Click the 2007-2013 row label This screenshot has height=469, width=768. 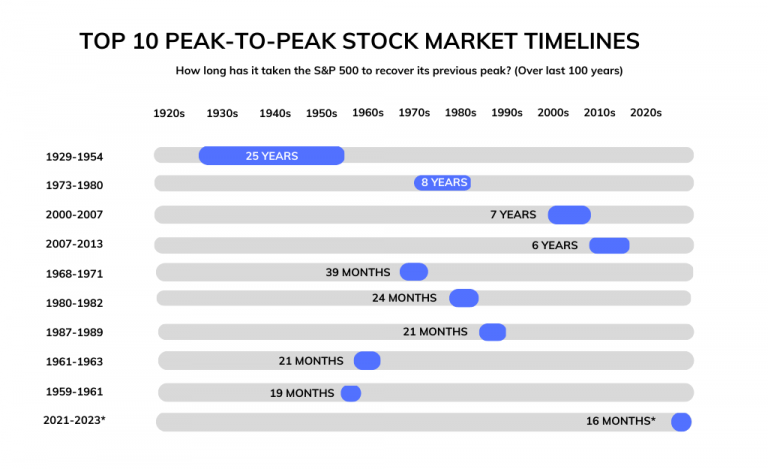74,244
